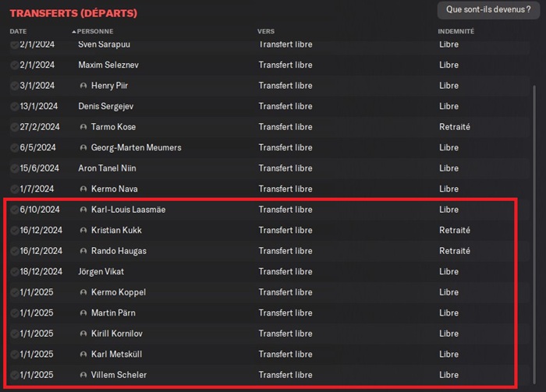Toggle the check circle on Denis Sergejev's row

pos(15,107)
